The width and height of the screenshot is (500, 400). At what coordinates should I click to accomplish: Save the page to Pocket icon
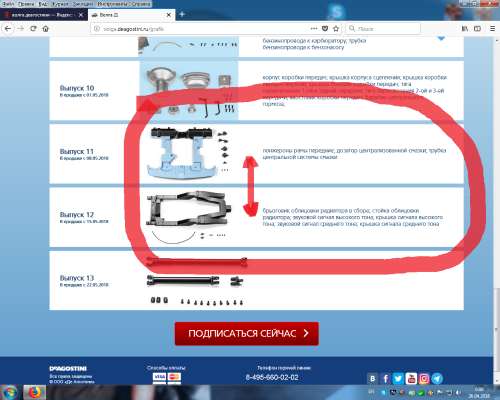click(x=325, y=29)
